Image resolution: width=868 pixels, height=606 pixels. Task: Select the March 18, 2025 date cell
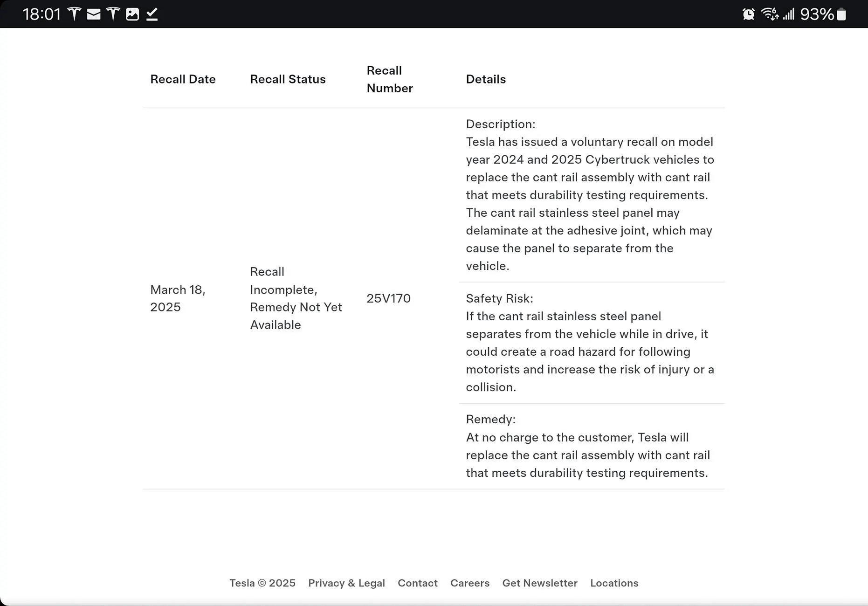pyautogui.click(x=178, y=298)
